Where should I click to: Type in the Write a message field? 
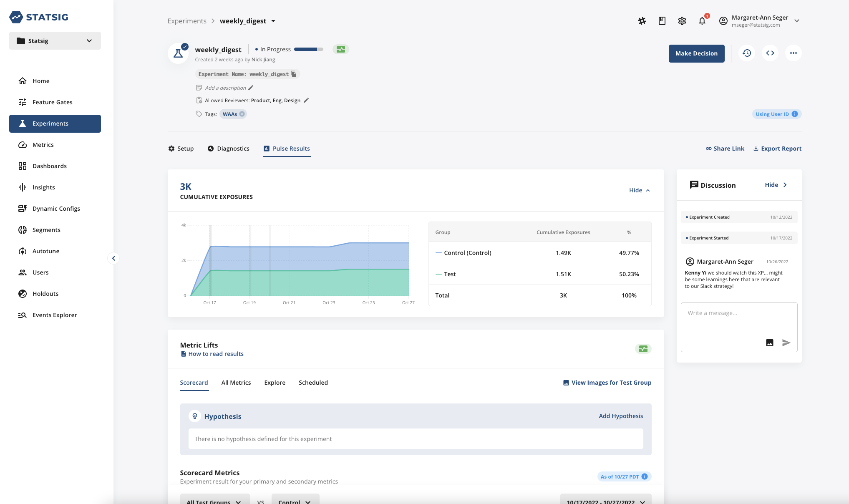738,319
